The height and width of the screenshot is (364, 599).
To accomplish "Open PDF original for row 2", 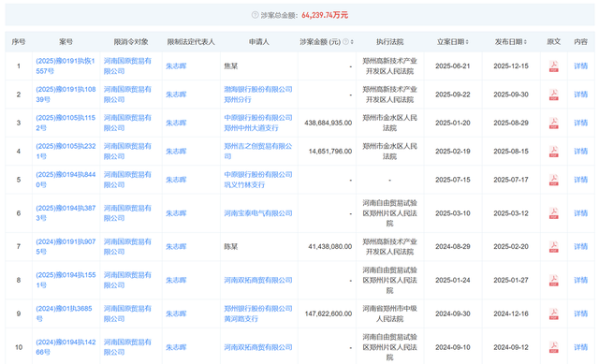I will pyautogui.click(x=553, y=95).
